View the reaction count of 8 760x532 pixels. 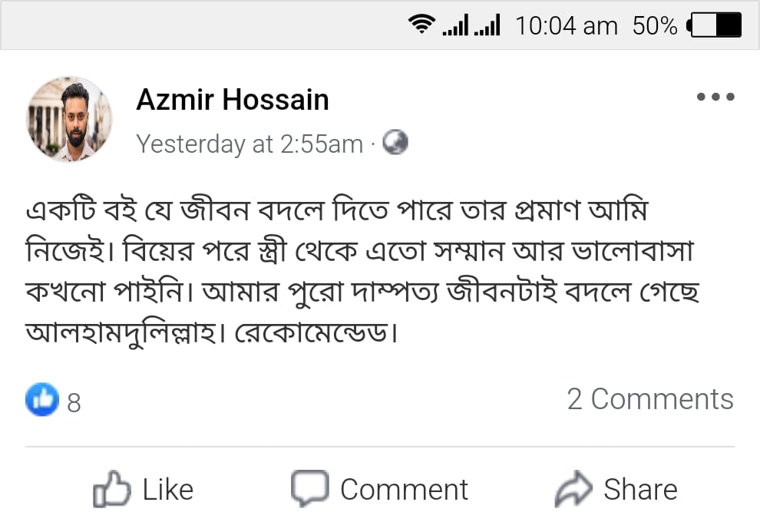point(74,401)
